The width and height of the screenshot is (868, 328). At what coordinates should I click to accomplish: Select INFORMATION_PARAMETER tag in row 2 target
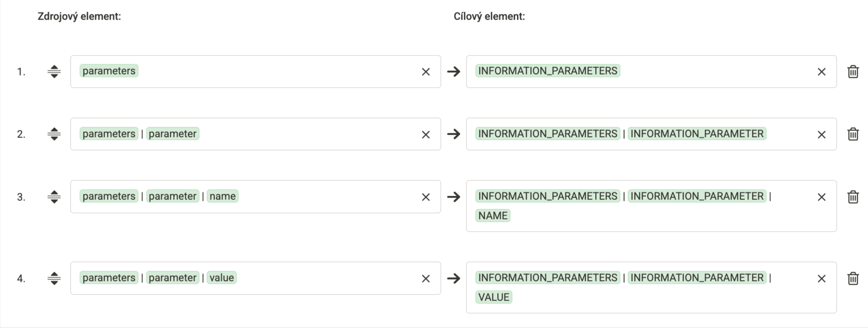697,134
